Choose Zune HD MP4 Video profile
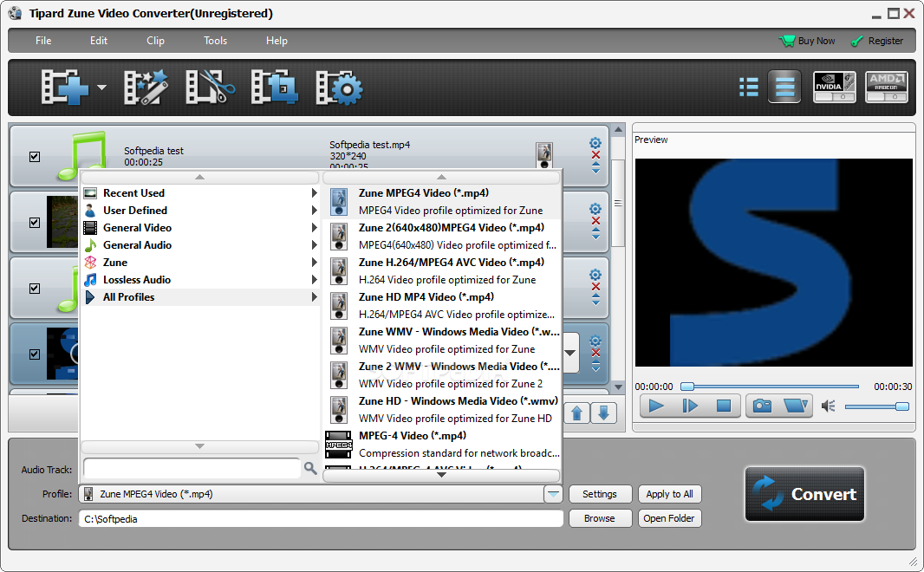Screen dimensions: 924x572 click(x=442, y=306)
